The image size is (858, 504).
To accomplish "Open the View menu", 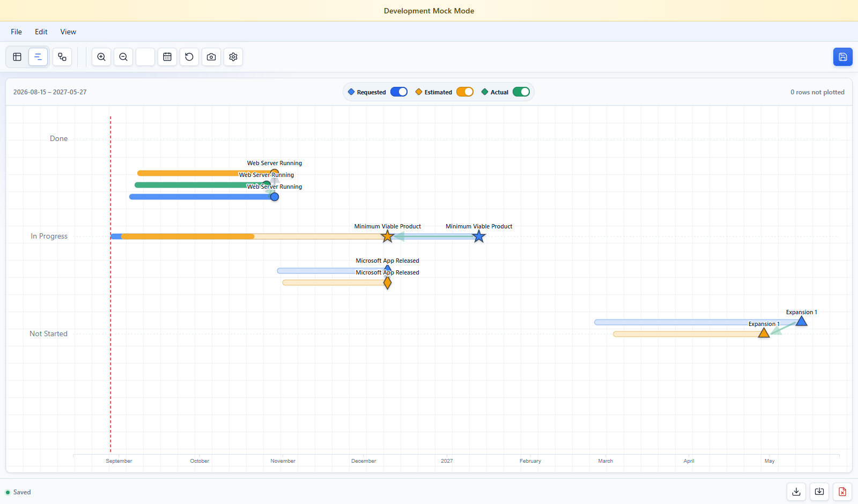I will [68, 32].
